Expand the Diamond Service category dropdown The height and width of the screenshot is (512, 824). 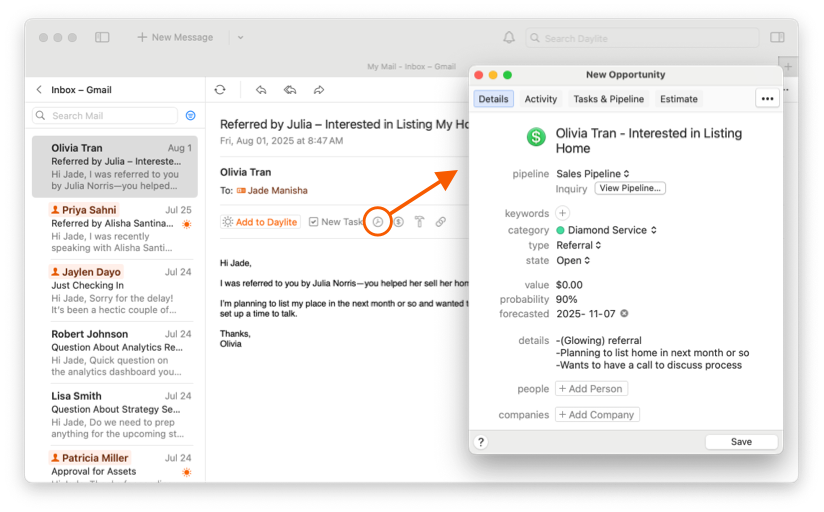606,230
